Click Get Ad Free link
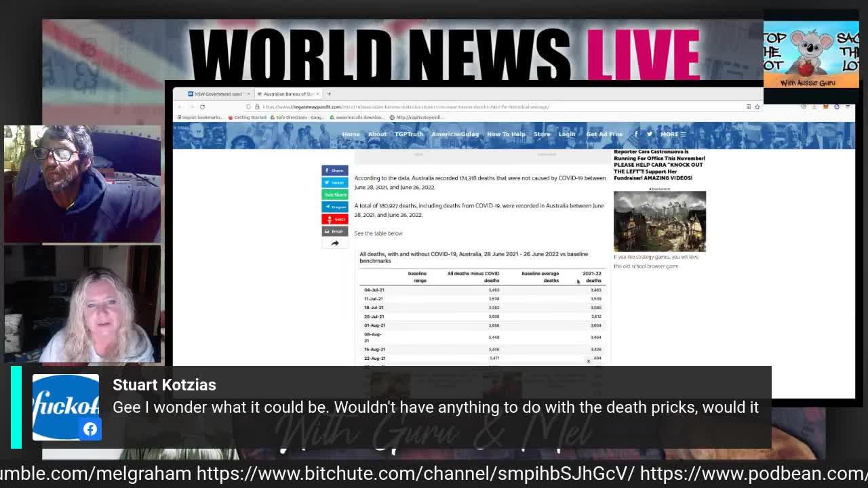This screenshot has width=868, height=488. pos(604,134)
